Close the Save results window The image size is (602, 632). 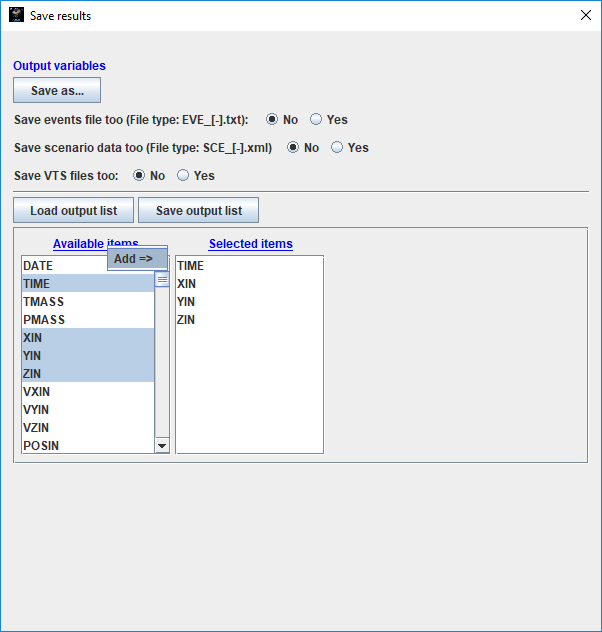click(x=586, y=15)
